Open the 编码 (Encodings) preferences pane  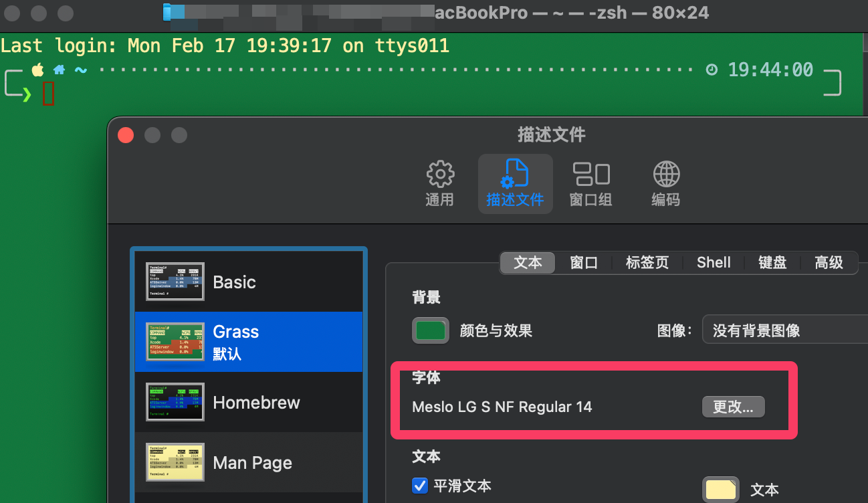click(665, 183)
